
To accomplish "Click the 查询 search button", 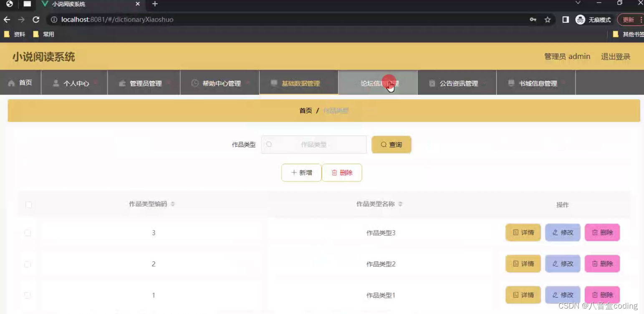I will point(391,145).
